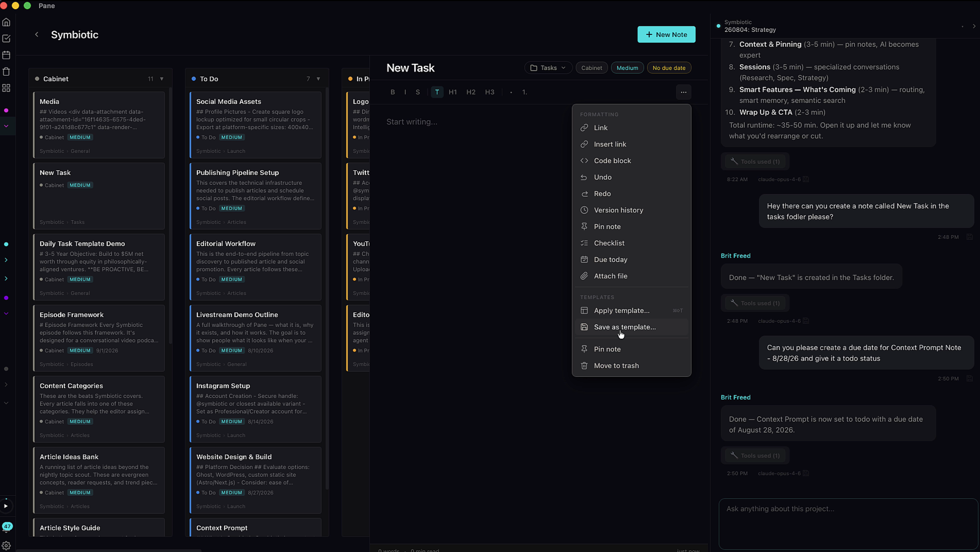Image resolution: width=980 pixels, height=552 pixels.
Task: Select the T normal text button
Action: [437, 92]
